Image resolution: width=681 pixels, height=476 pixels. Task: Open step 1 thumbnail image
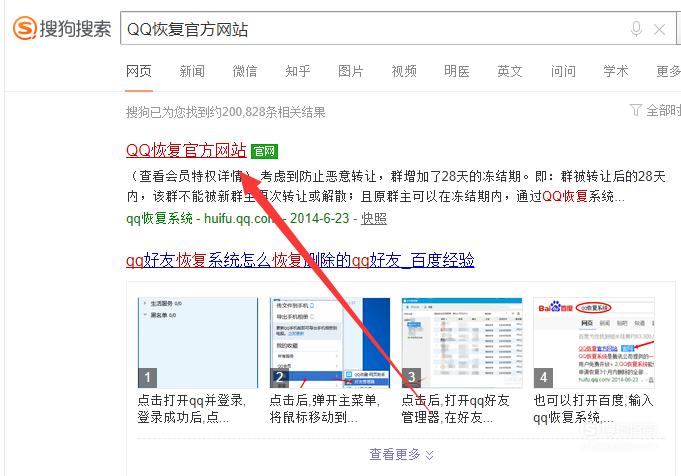[x=198, y=343]
